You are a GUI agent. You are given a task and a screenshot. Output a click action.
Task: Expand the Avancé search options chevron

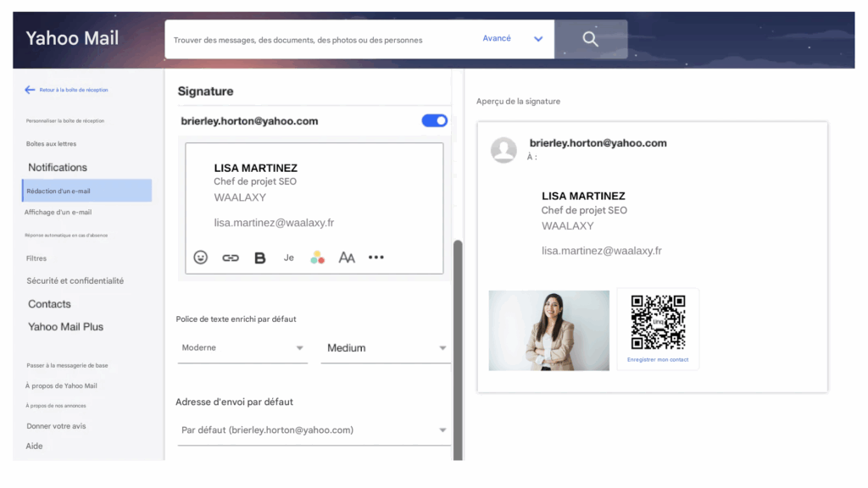(537, 39)
